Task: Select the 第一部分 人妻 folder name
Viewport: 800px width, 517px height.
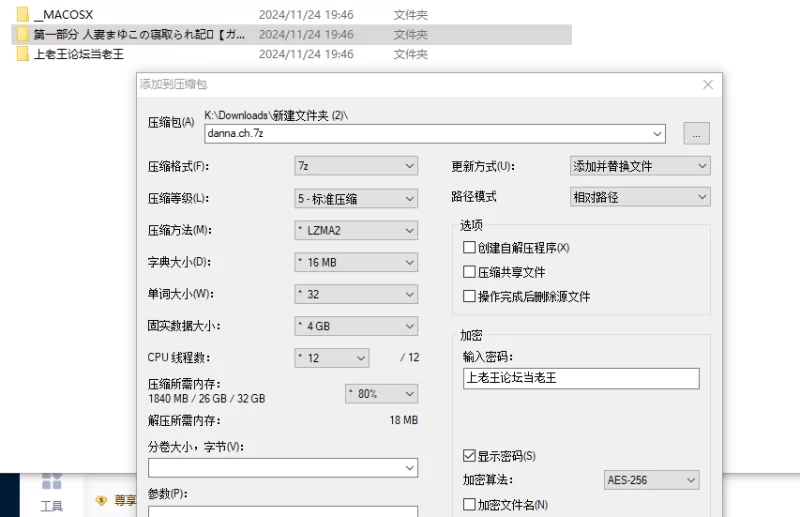Action: (139, 34)
